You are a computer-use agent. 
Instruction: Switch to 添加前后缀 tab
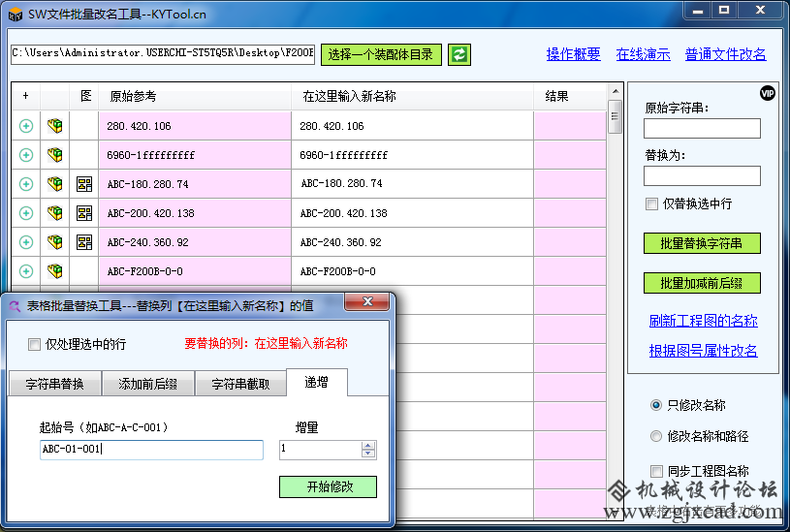click(147, 384)
